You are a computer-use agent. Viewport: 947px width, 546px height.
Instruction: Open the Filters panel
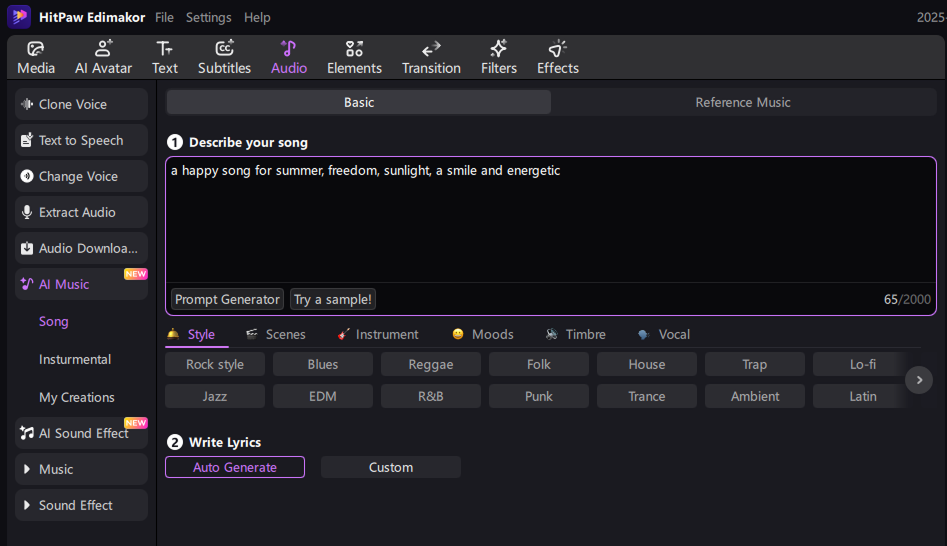coord(499,57)
